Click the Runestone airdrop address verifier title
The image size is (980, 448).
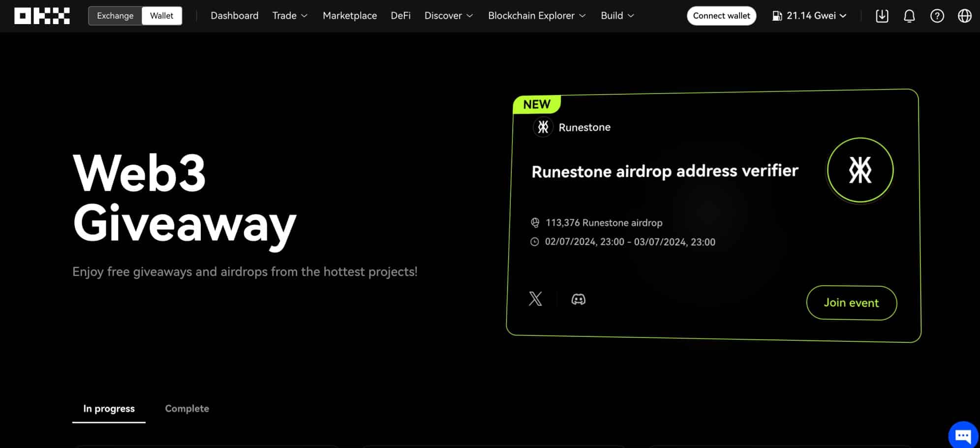[x=665, y=171]
